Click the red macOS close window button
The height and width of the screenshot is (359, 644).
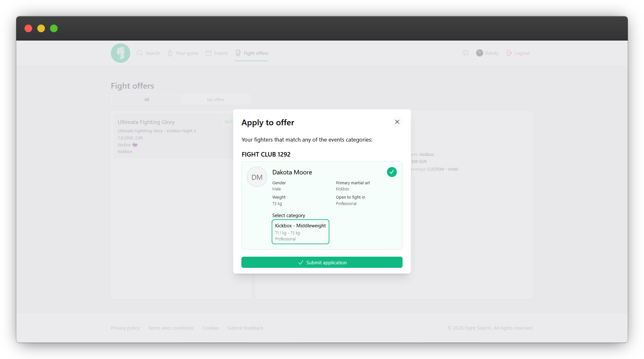coord(28,28)
